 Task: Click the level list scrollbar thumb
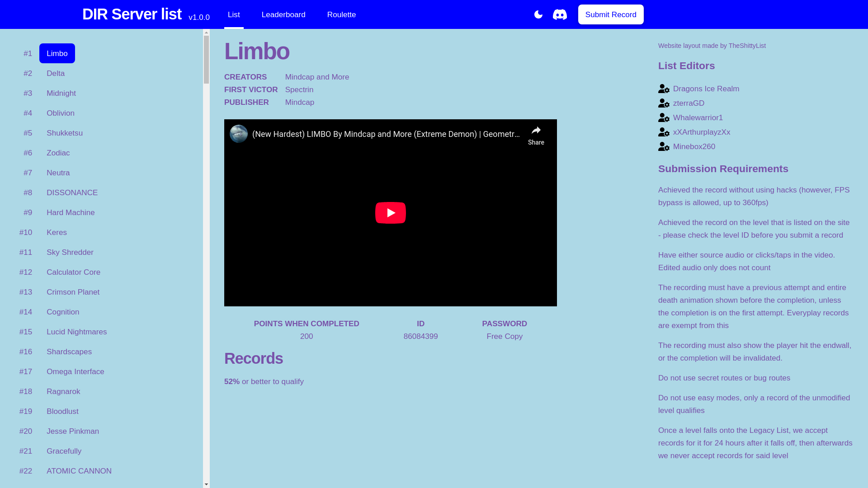click(206, 60)
